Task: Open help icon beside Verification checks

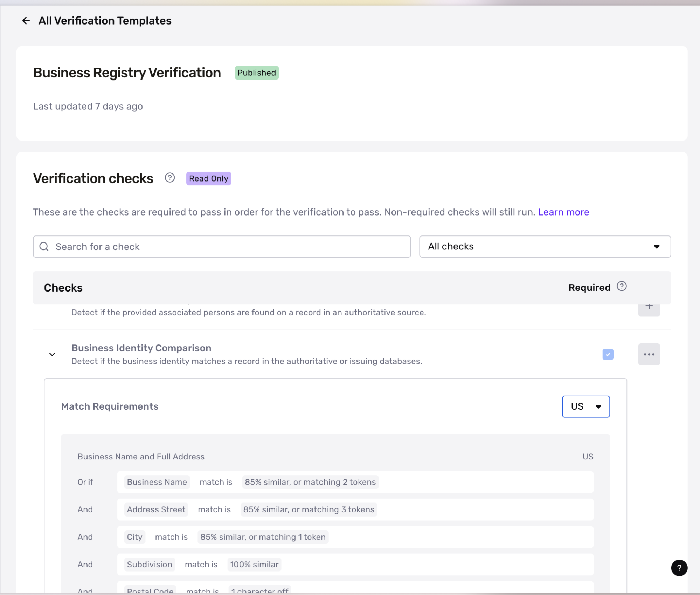Action: click(x=170, y=178)
